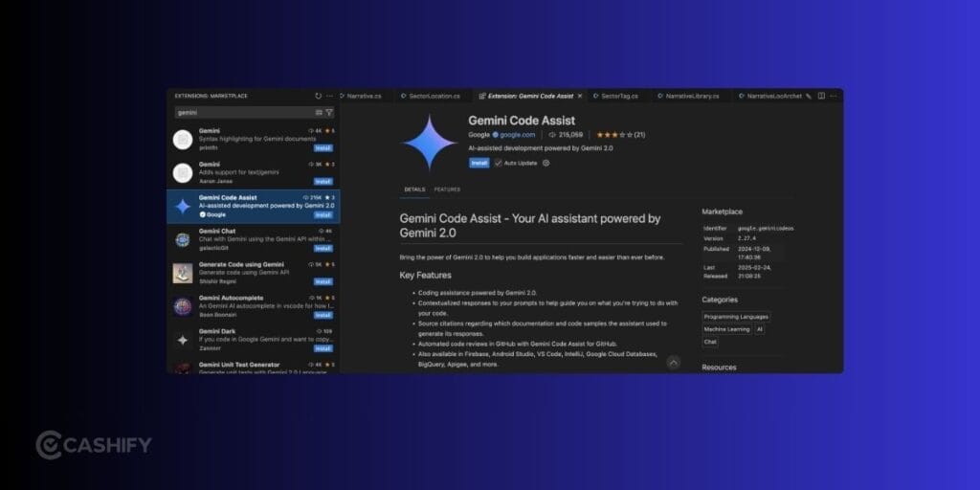Click the Marketplace heading in sidebar
Image resolution: width=980 pixels, height=490 pixels.
722,212
